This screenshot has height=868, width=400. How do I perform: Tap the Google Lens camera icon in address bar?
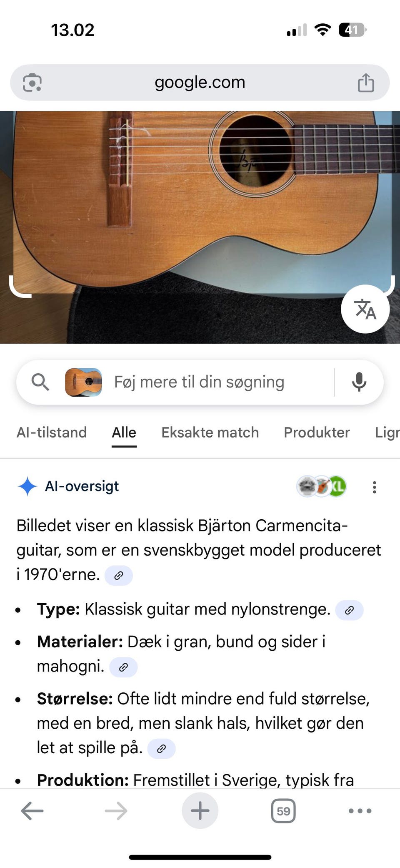coord(32,83)
